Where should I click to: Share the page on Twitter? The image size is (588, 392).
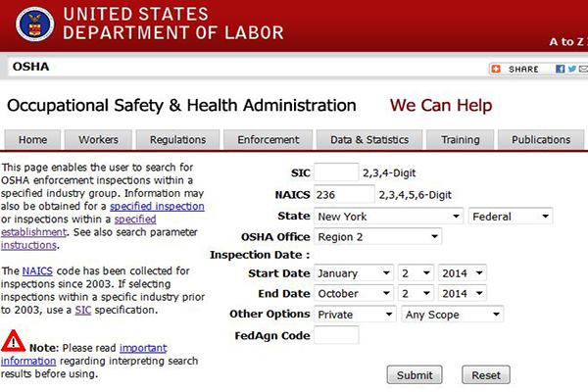click(570, 69)
